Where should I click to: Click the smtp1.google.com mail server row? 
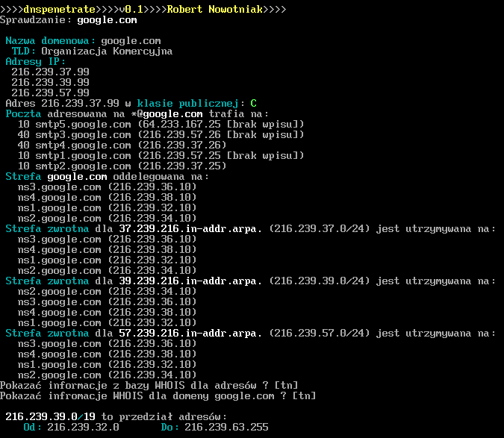click(x=161, y=155)
